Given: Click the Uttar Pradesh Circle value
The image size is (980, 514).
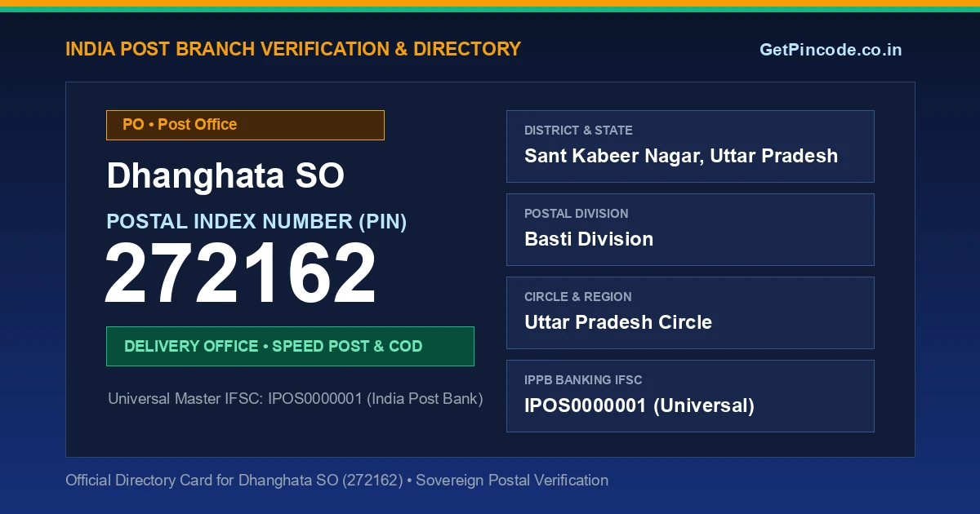Looking at the screenshot, I should pos(618,322).
